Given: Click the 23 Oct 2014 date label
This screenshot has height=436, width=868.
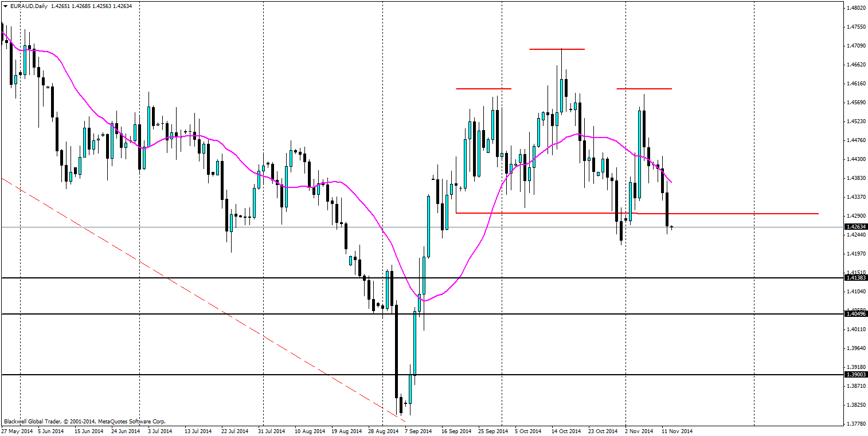Looking at the screenshot, I should pos(603,431).
